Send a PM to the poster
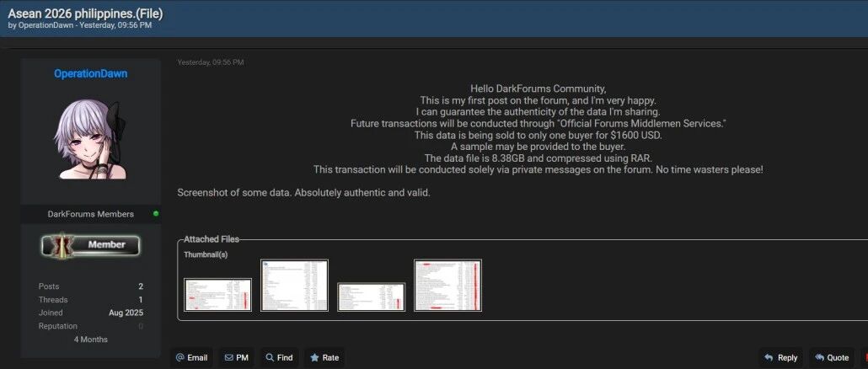Image resolution: width=868 pixels, height=369 pixels. tap(236, 357)
